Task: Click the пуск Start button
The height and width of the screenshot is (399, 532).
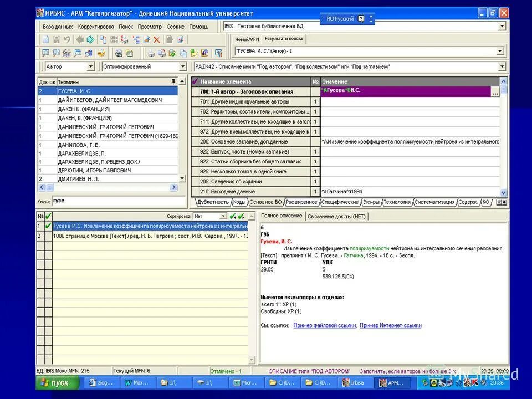Action: coord(57,383)
